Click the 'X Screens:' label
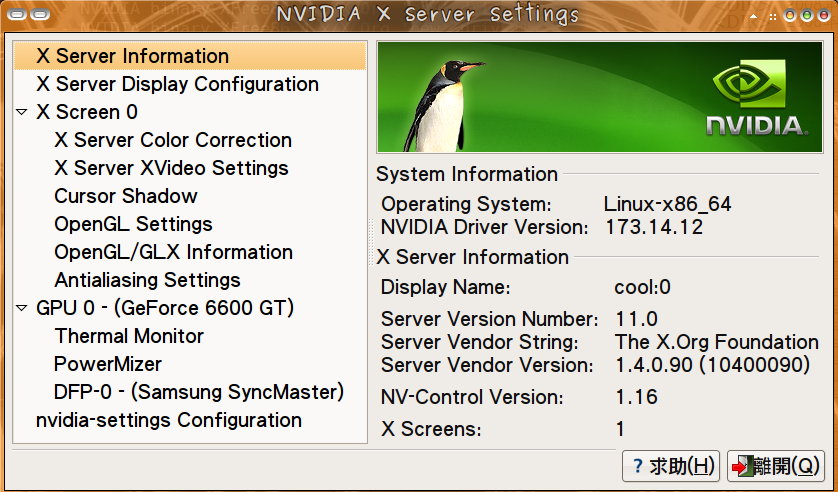The height and width of the screenshot is (492, 838). click(x=431, y=429)
